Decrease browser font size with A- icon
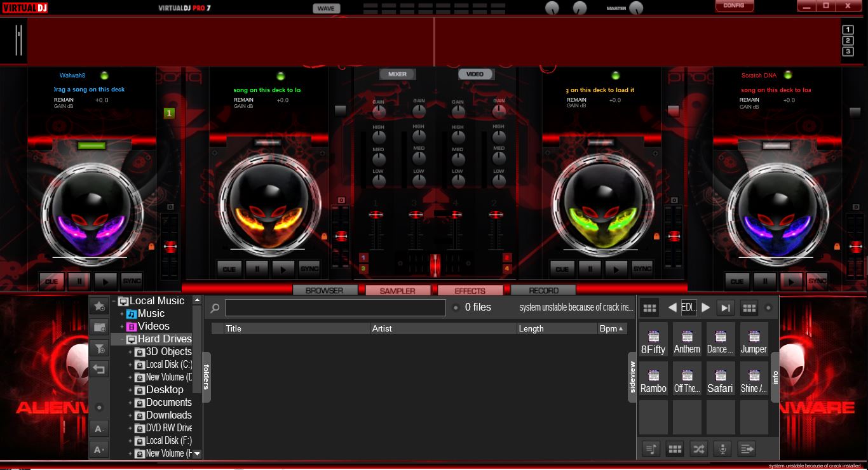The height and width of the screenshot is (470, 868). (98, 429)
